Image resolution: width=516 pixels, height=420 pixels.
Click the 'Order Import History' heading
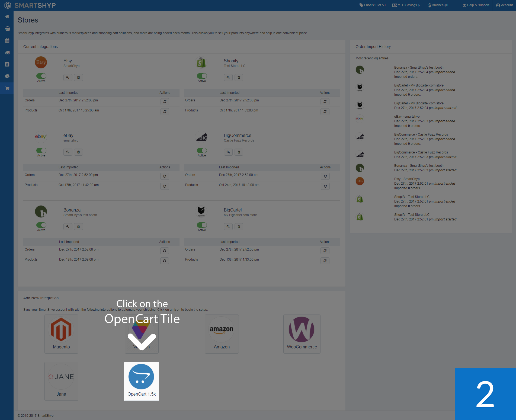(373, 47)
